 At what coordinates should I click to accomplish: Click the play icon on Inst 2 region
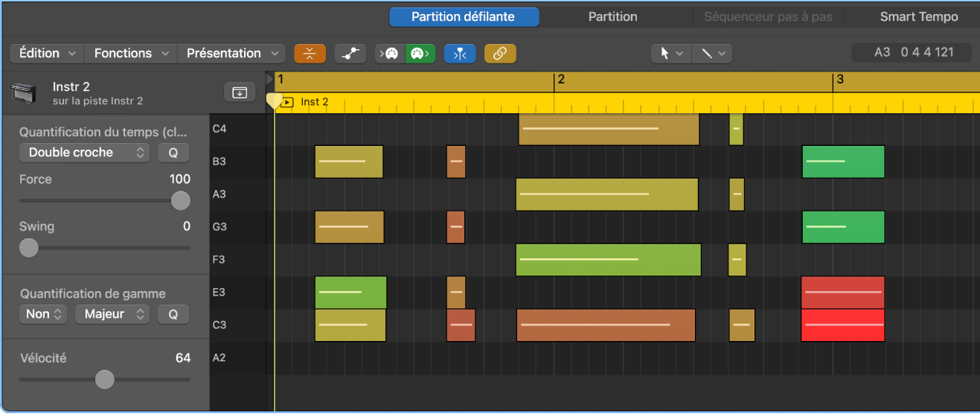[x=288, y=102]
